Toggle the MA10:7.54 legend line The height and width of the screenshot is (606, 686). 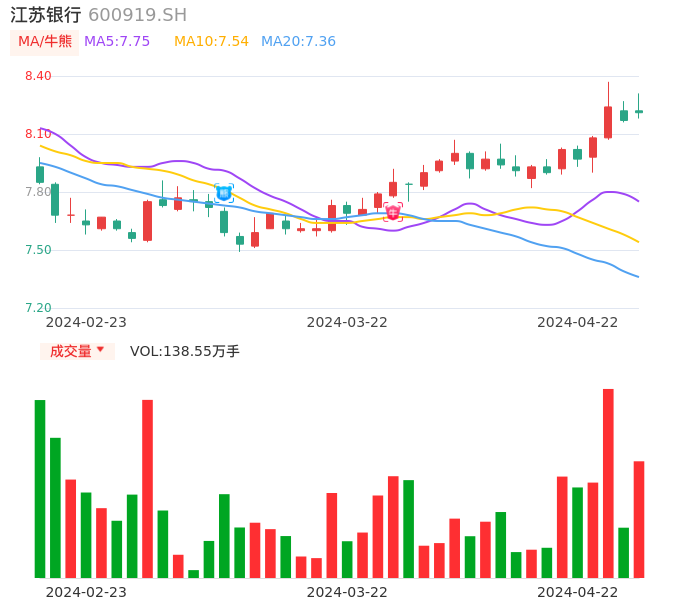[x=211, y=42]
